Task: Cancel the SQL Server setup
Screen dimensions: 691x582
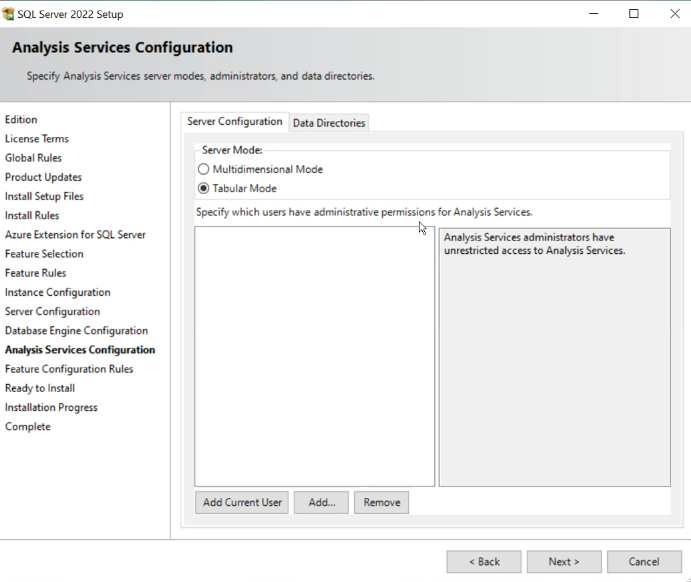Action: click(x=644, y=562)
